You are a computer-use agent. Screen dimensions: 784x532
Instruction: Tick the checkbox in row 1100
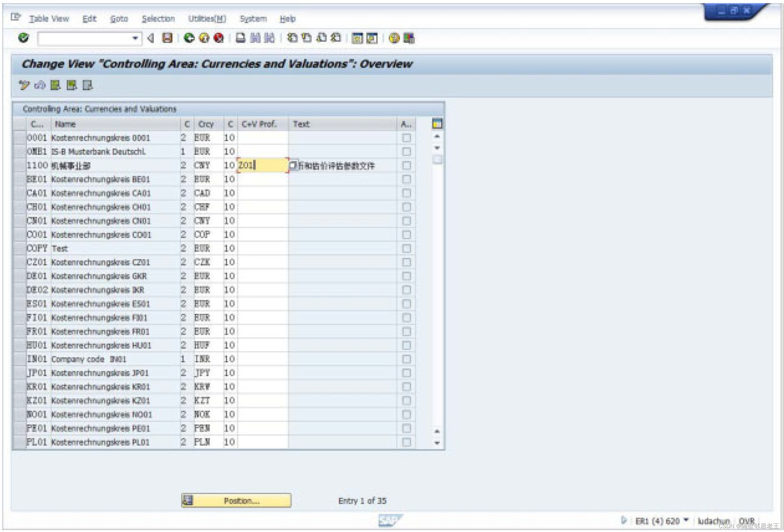[x=406, y=166]
